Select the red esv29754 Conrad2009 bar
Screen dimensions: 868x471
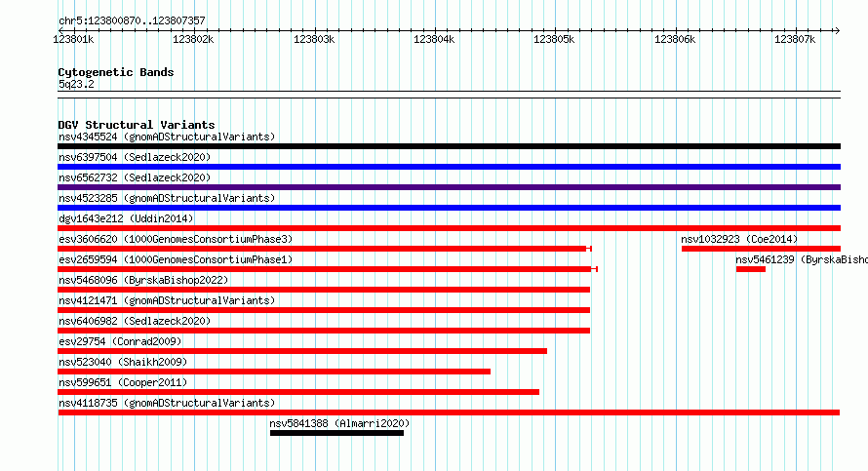302,351
